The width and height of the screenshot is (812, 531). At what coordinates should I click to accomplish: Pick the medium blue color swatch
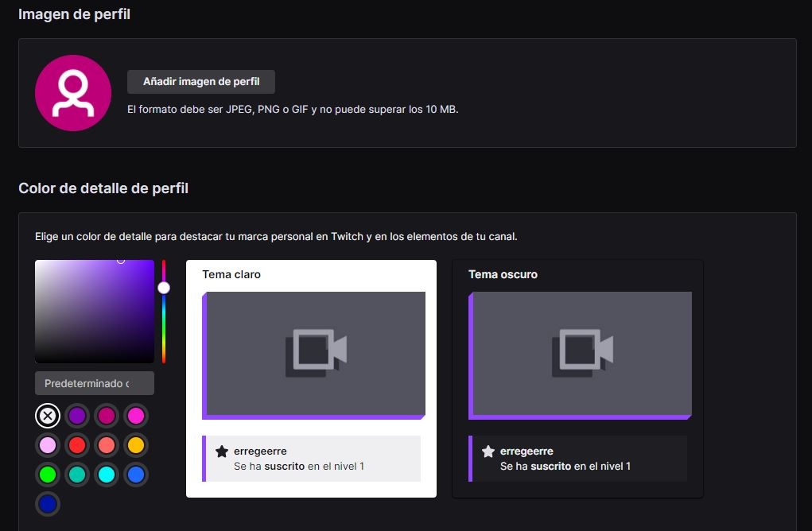tap(136, 475)
